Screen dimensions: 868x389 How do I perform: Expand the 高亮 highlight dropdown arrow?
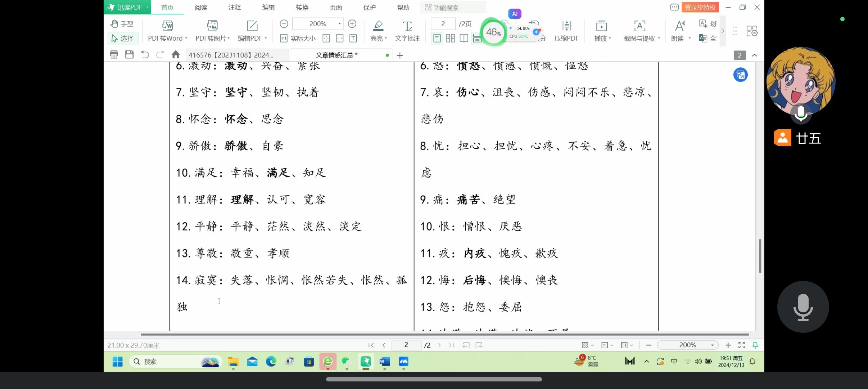click(x=386, y=39)
